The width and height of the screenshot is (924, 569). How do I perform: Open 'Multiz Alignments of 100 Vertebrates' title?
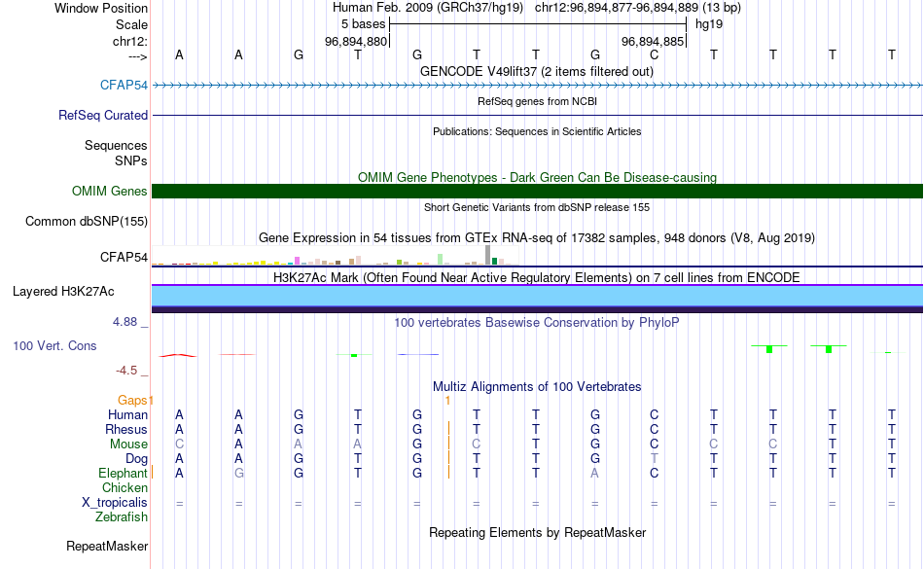point(537,386)
